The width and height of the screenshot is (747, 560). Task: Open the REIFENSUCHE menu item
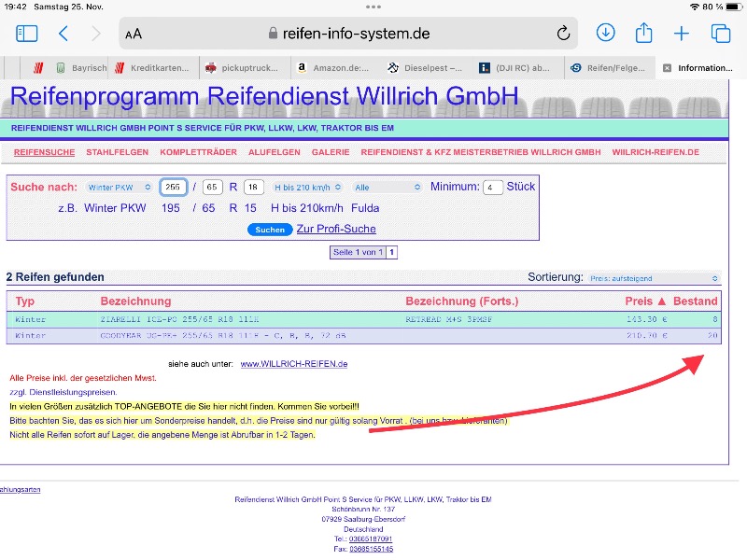44,152
